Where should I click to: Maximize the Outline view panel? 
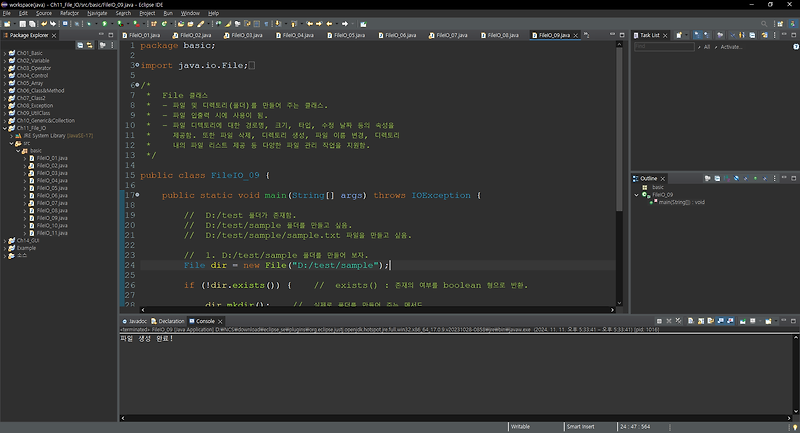[792, 178]
